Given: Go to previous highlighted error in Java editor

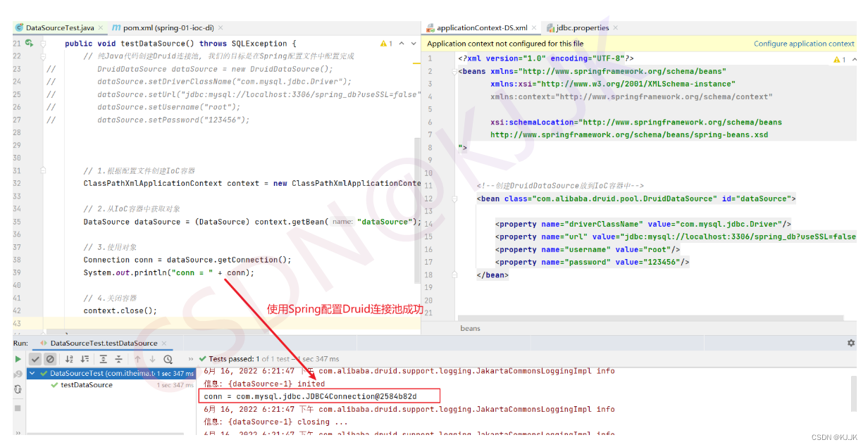Looking at the screenshot, I should pyautogui.click(x=402, y=44).
